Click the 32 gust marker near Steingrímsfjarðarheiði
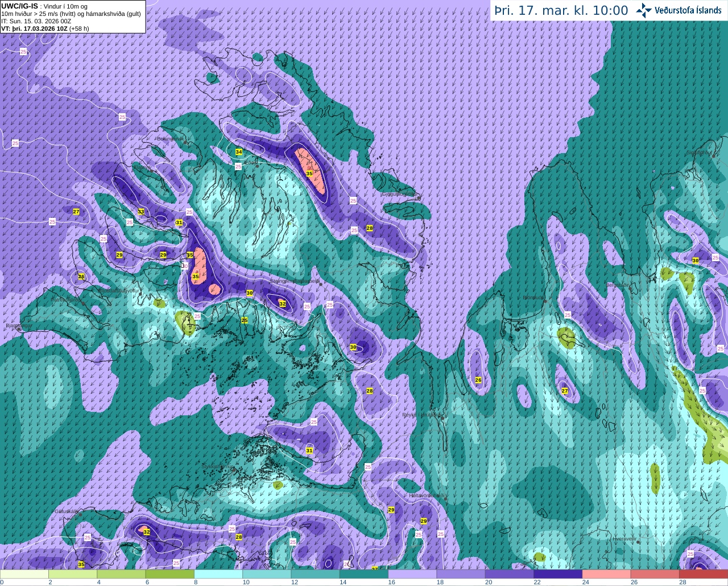Screen dimensions: 728x586 (283, 304)
